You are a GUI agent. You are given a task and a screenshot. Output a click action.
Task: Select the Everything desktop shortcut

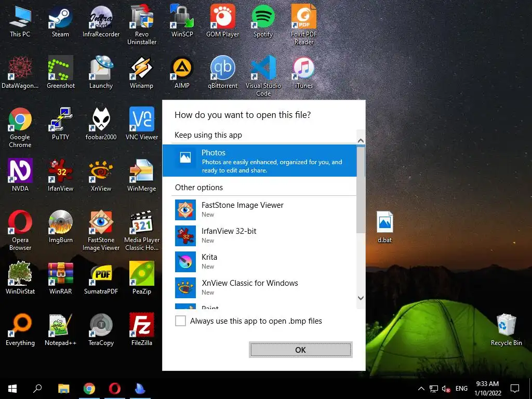pyautogui.click(x=20, y=329)
